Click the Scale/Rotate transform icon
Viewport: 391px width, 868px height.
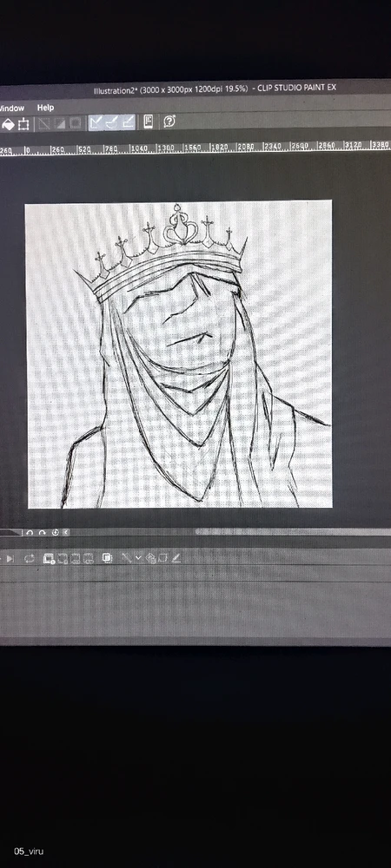coord(23,124)
